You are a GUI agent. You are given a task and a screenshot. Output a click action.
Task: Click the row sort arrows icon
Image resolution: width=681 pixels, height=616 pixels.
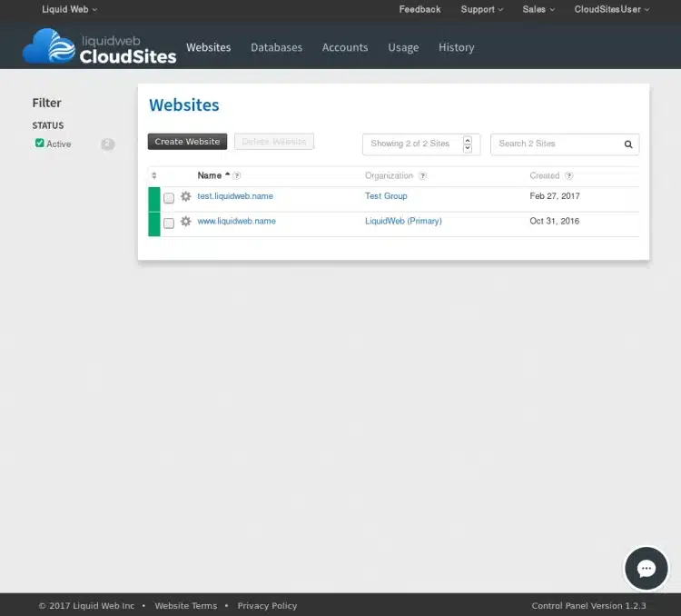click(x=154, y=175)
